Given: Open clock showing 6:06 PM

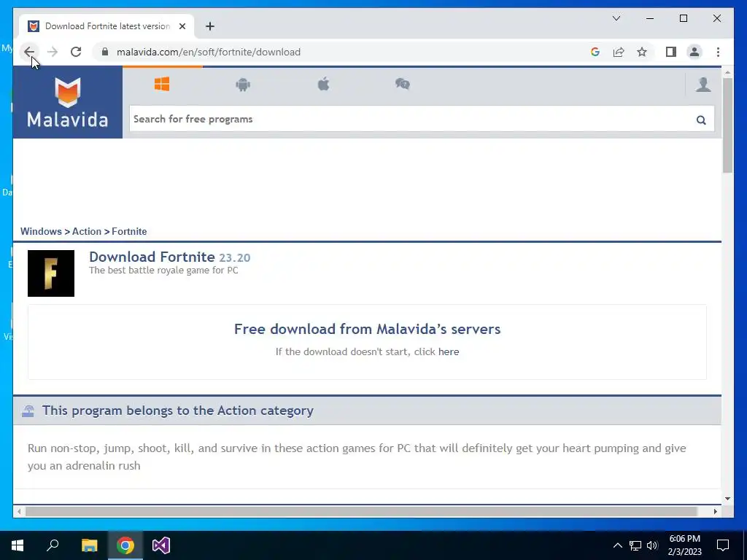Looking at the screenshot, I should click(x=684, y=545).
